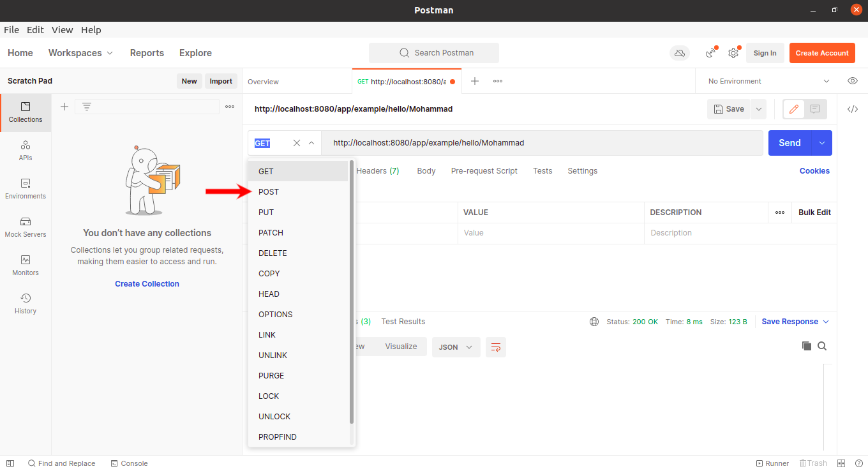Viewport: 868px width, 471px height.
Task: Click params table three-dot column options
Action: pos(780,213)
